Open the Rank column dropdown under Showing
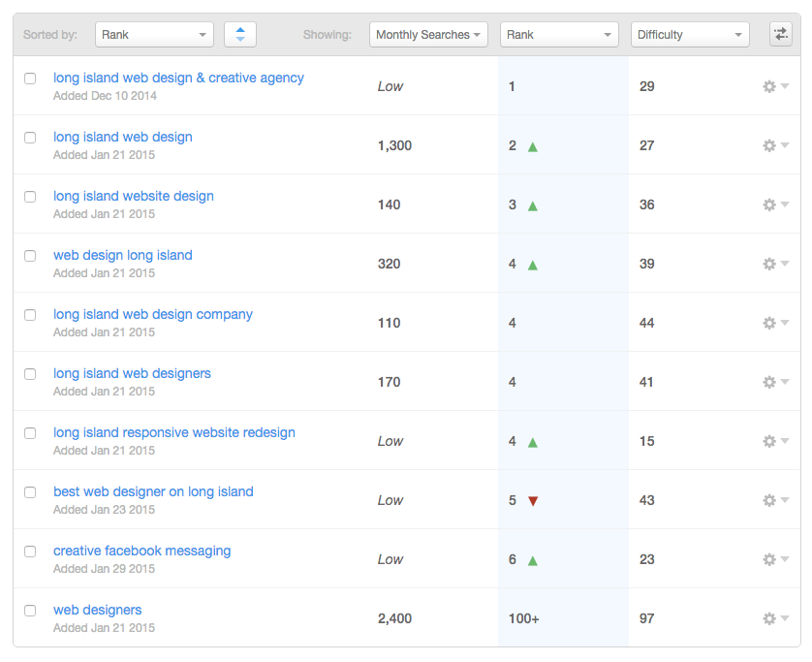The width and height of the screenshot is (812, 662). coord(559,35)
